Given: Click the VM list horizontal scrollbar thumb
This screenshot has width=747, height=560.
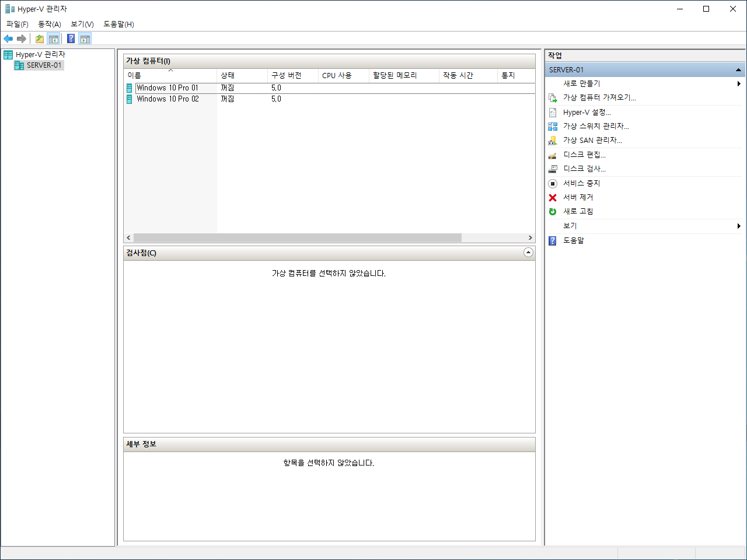Looking at the screenshot, I should tap(297, 238).
